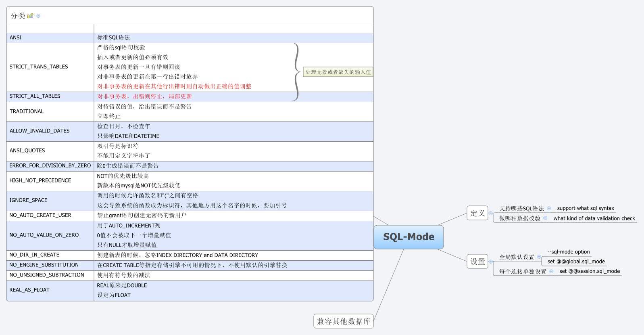Collapse the 定义 branch
This screenshot has height=335, width=644.
[491, 213]
